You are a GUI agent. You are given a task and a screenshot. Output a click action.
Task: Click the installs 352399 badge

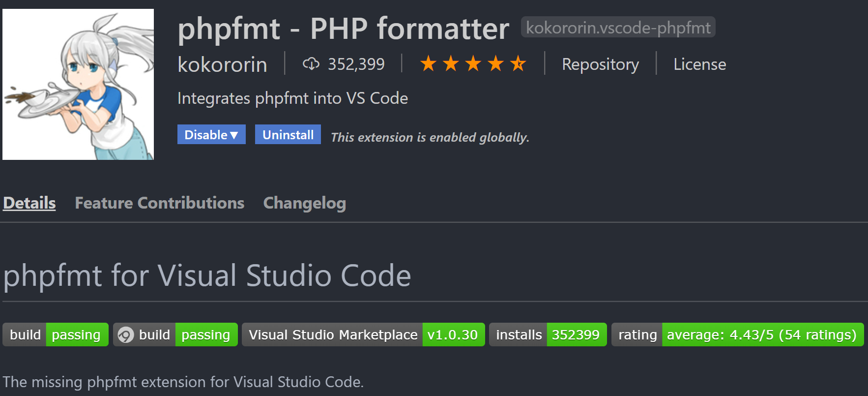click(548, 335)
